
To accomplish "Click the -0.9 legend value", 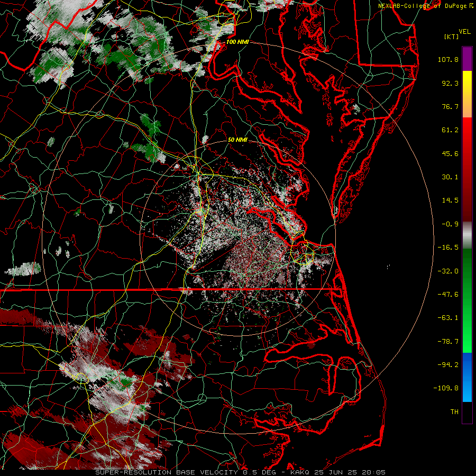I will (x=450, y=224).
